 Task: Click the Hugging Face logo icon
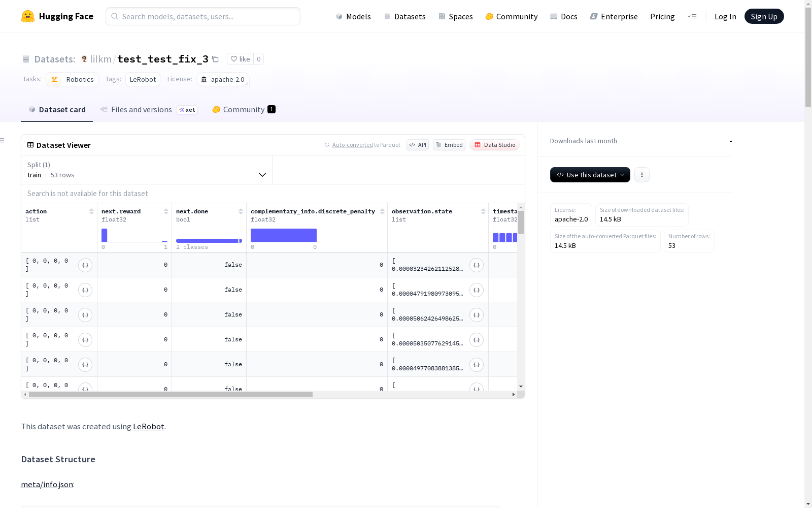[x=28, y=16]
